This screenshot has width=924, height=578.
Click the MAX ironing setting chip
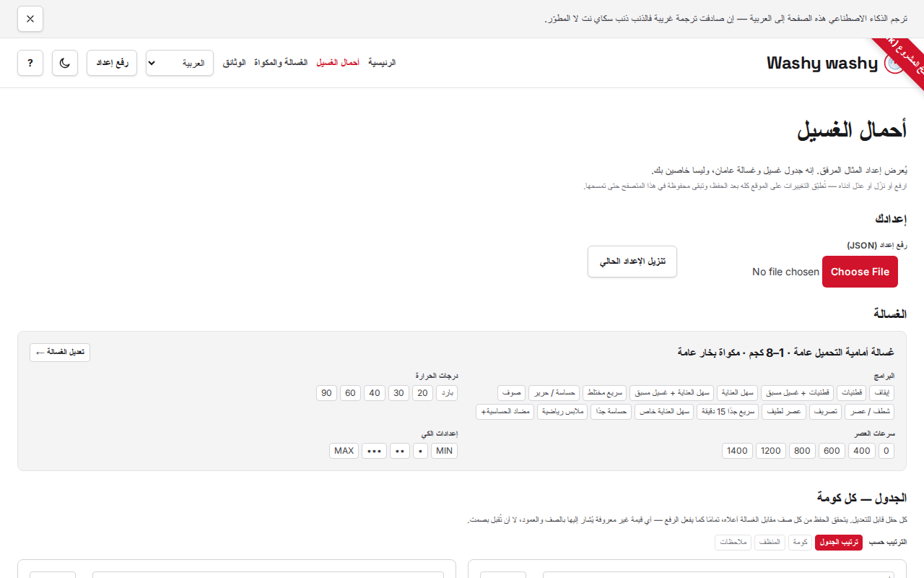point(344,451)
